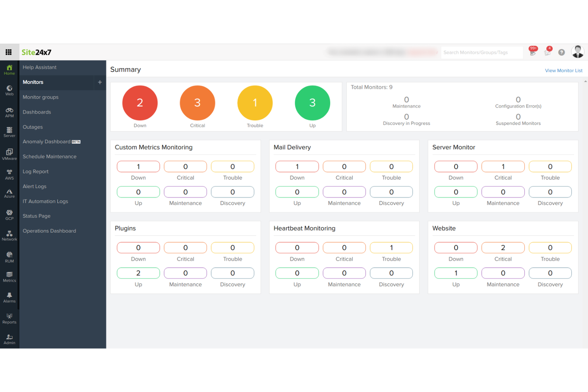The image size is (588, 392).
Task: Open the user profile avatar
Action: pos(577,52)
